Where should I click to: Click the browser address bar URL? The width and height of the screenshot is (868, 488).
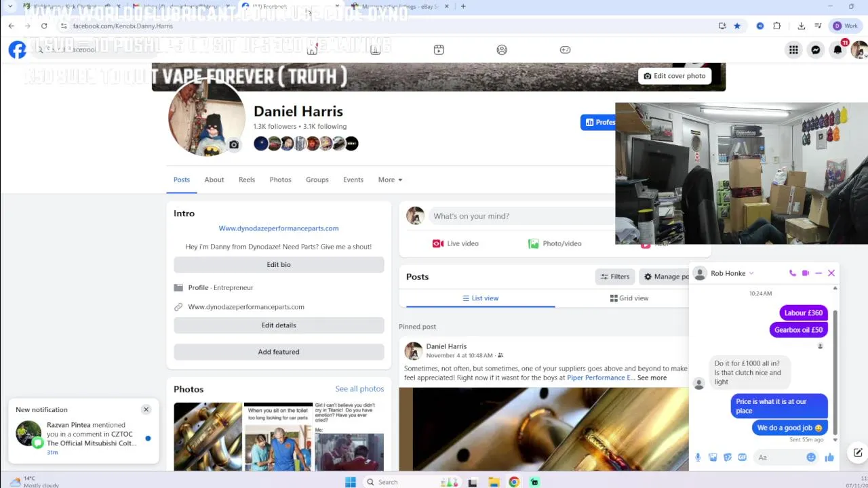(123, 26)
